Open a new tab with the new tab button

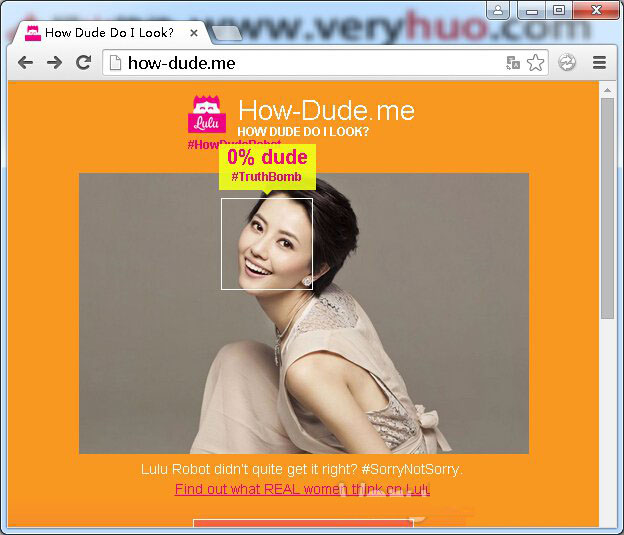point(226,33)
